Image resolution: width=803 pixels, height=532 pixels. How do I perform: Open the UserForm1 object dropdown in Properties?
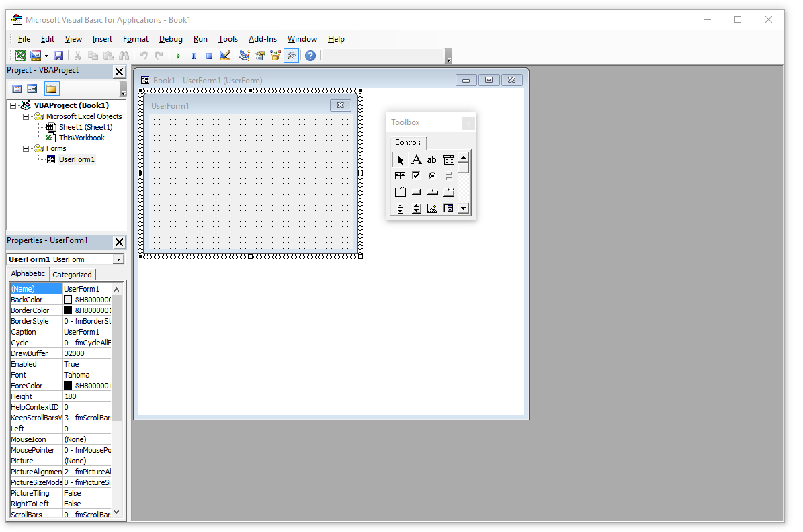[119, 259]
